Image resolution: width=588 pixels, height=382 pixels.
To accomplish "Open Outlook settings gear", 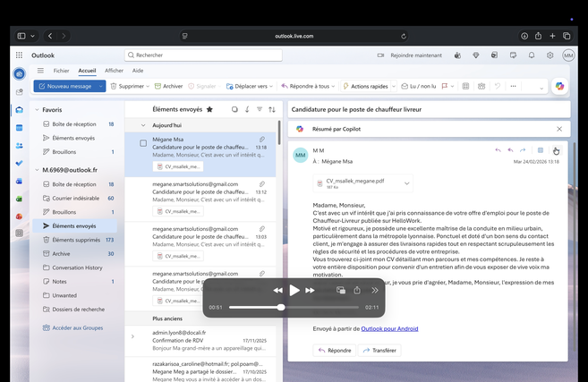I will click(550, 55).
